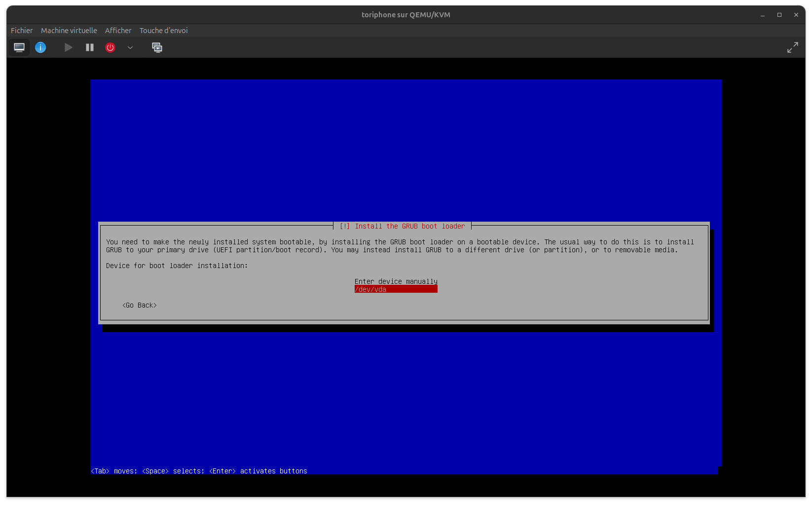Close the toriphone virtual machine window
812x505 pixels.
click(796, 15)
